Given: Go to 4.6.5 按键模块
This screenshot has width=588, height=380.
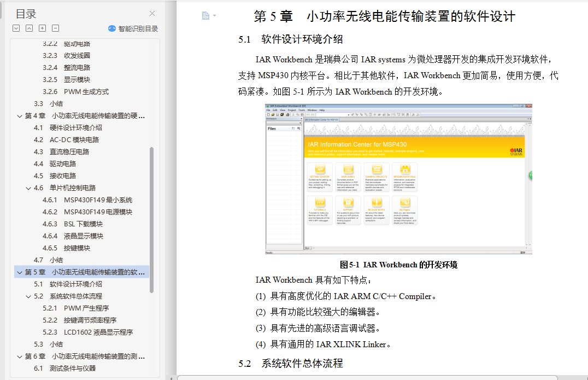Looking at the screenshot, I should pyautogui.click(x=66, y=248).
